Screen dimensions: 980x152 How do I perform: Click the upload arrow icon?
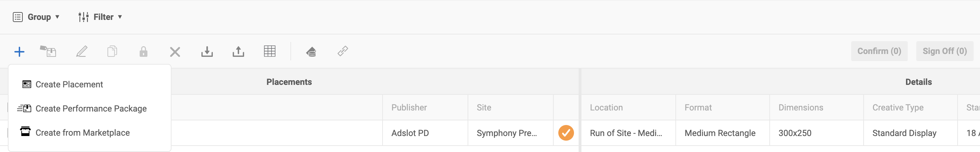tap(238, 51)
